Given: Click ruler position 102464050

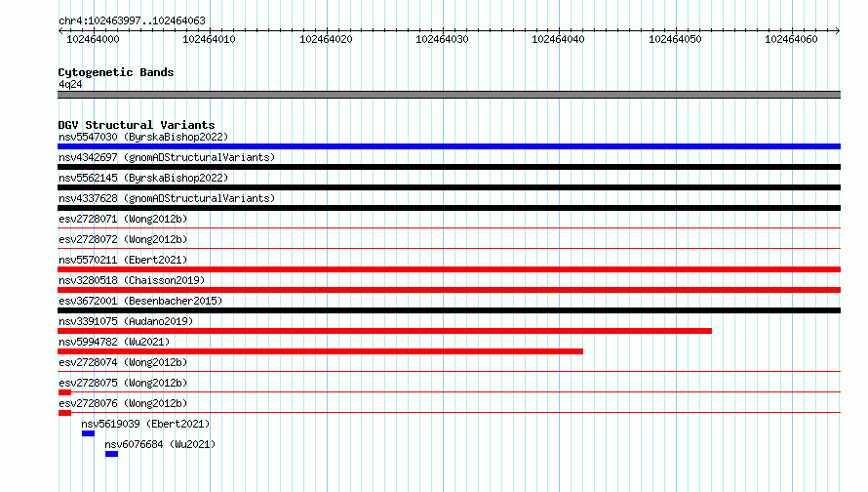Looking at the screenshot, I should (675, 39).
